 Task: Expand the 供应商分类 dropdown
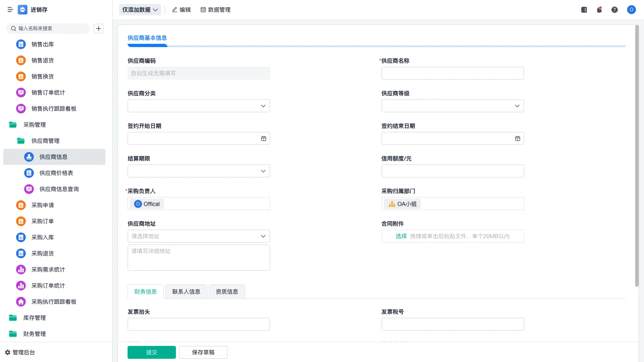(263, 106)
